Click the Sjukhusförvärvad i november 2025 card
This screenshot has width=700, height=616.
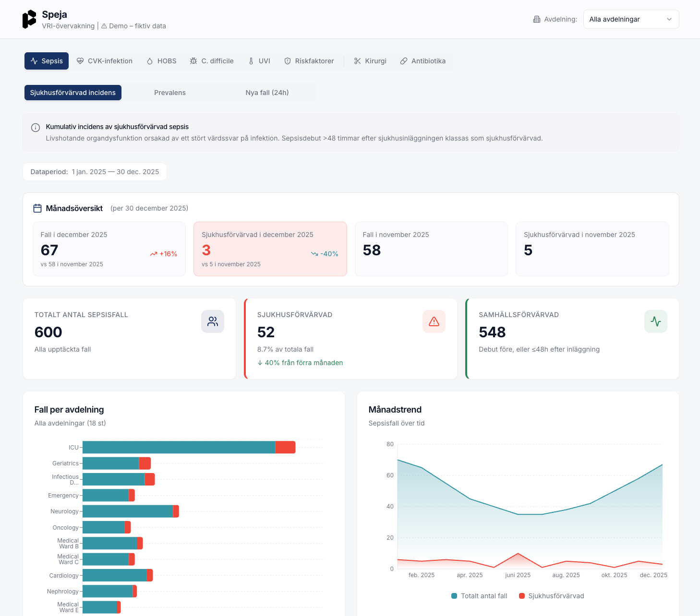coord(592,249)
